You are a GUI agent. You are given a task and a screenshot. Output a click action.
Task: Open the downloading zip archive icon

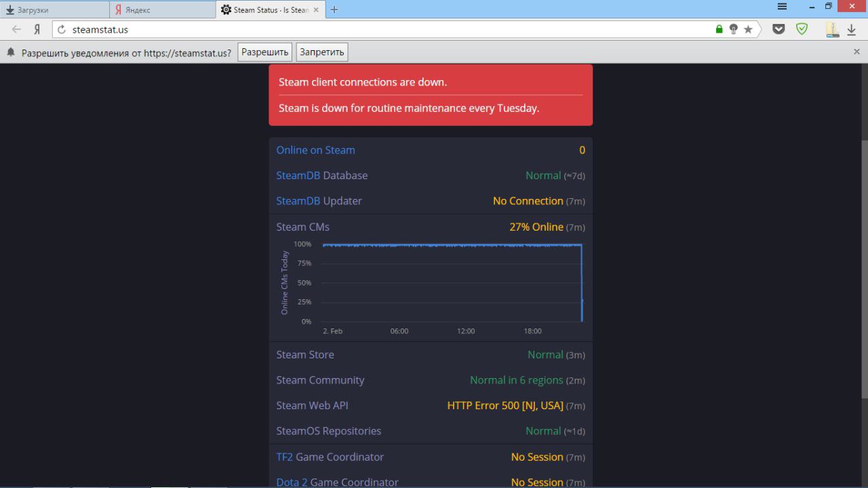click(832, 29)
